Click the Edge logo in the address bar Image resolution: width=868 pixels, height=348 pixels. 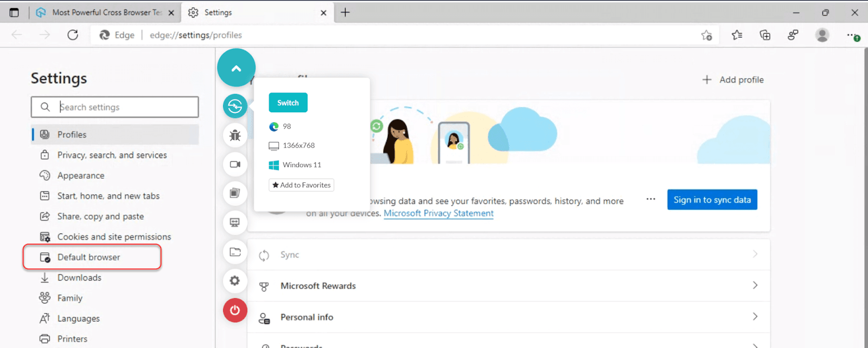pyautogui.click(x=105, y=35)
